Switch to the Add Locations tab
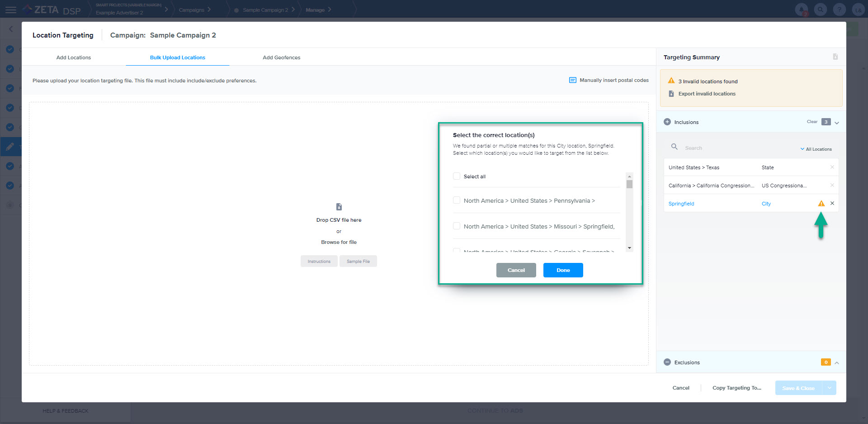This screenshot has height=424, width=868. 74,57
